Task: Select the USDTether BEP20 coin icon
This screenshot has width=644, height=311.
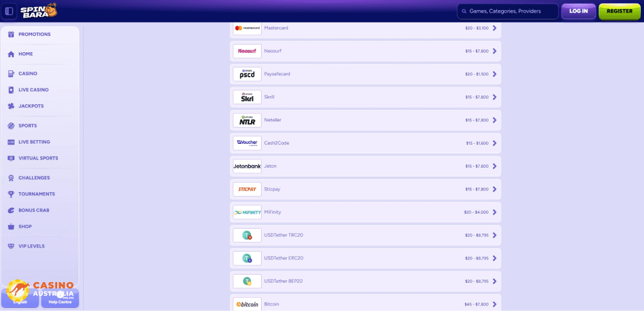Action: pyautogui.click(x=247, y=281)
